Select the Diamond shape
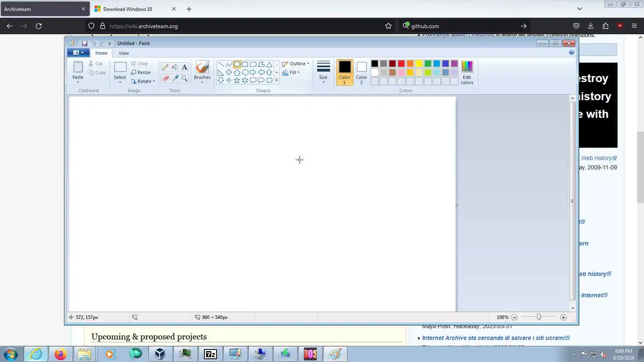The height and width of the screenshot is (362, 644). (229, 72)
